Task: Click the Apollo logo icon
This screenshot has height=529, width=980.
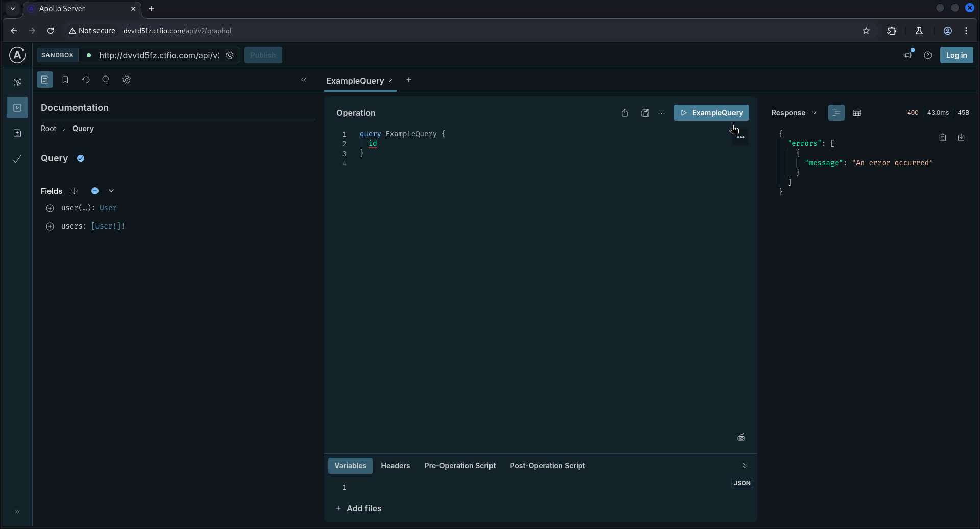Action: (x=17, y=55)
